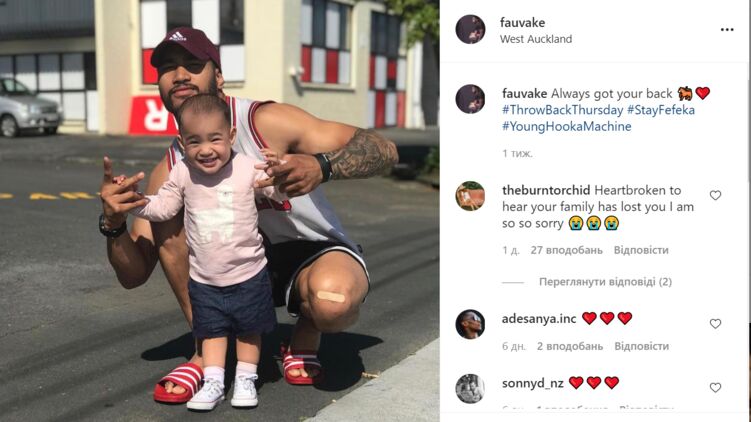Open adesanya.inc's profile picture

pos(470,324)
